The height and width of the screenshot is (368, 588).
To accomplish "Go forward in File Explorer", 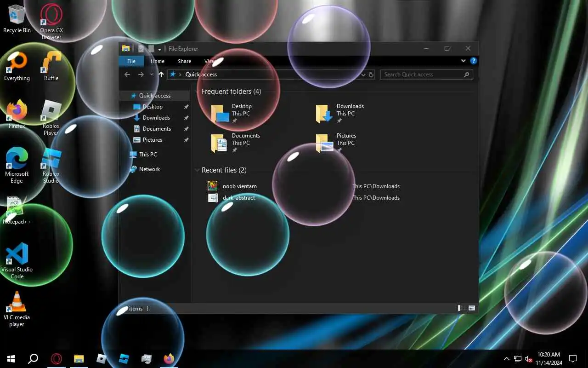I will tap(141, 75).
